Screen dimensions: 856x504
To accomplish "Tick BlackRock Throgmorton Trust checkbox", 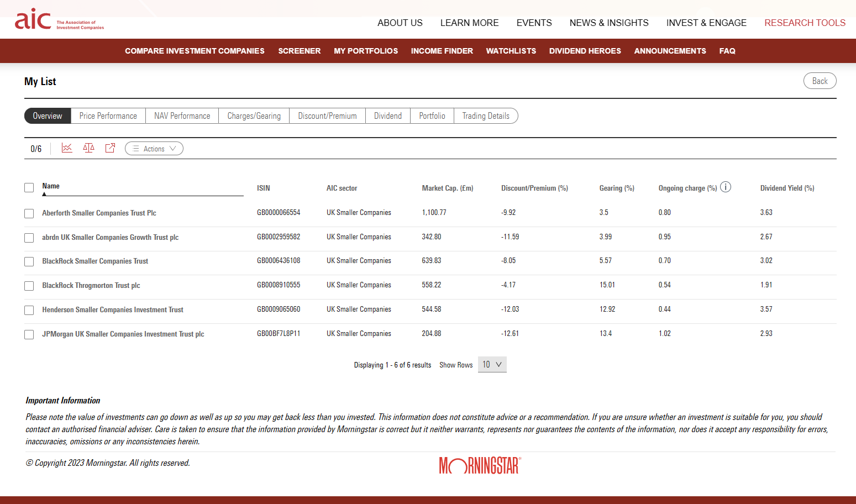I will tap(29, 286).
